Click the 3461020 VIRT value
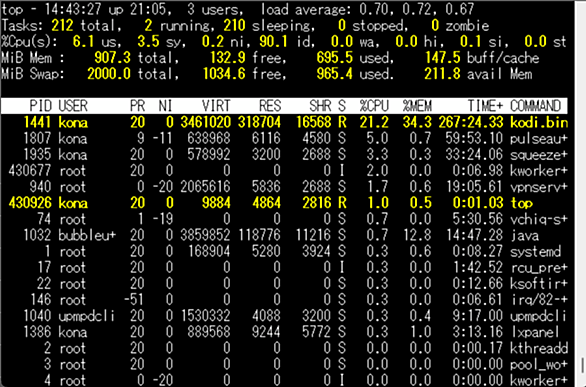The image size is (586, 387). (206, 123)
